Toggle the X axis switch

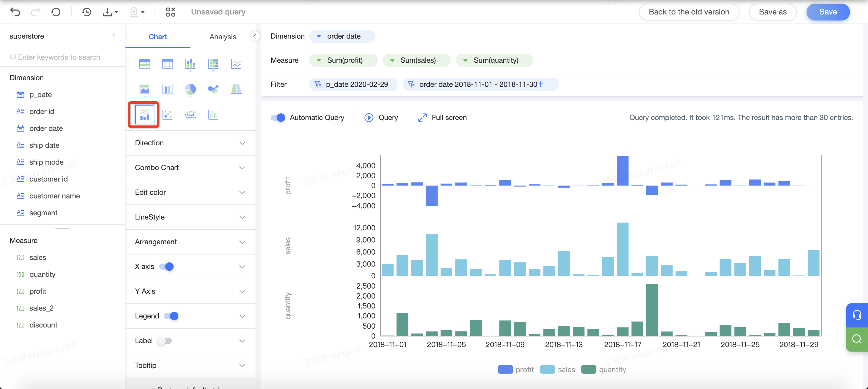166,266
